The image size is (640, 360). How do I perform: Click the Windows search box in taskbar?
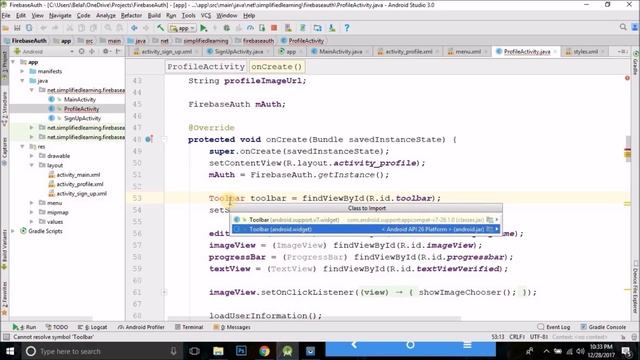(101, 351)
